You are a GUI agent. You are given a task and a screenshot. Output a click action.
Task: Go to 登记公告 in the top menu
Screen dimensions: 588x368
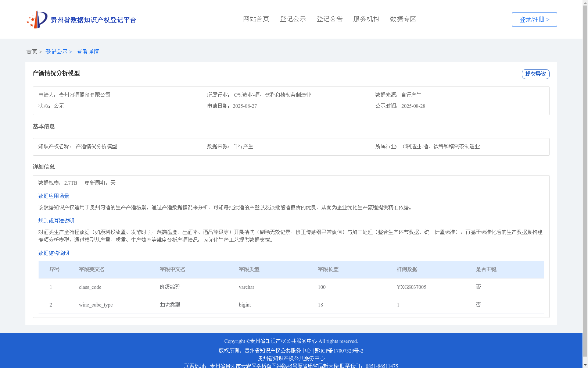330,19
